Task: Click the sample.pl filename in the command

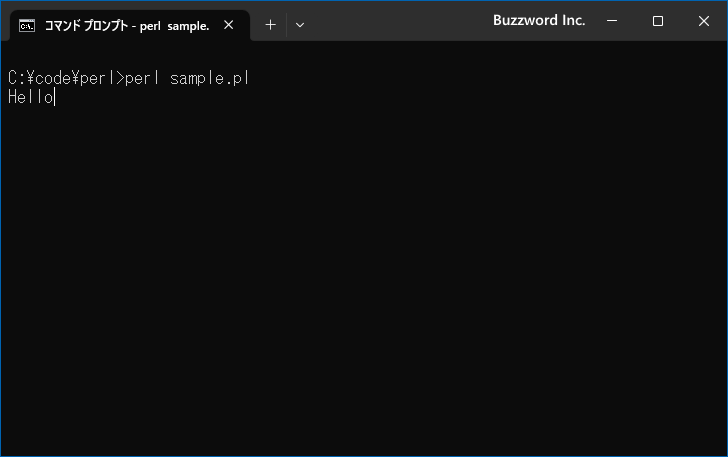Action: tap(209, 78)
